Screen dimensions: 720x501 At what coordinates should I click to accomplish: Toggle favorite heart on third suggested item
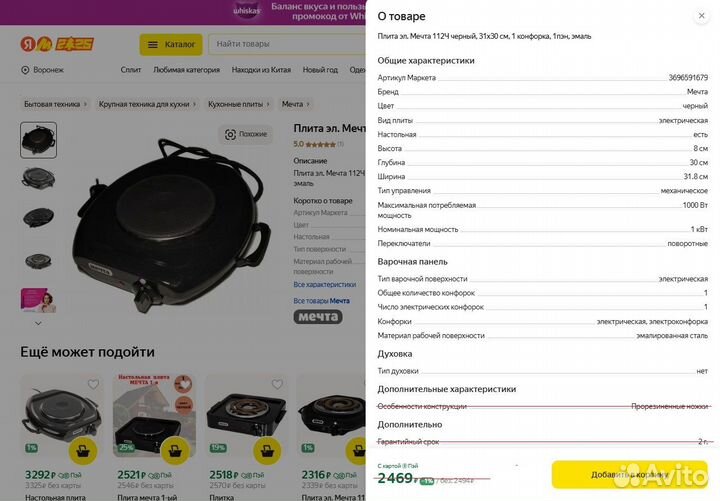pyautogui.click(x=277, y=384)
